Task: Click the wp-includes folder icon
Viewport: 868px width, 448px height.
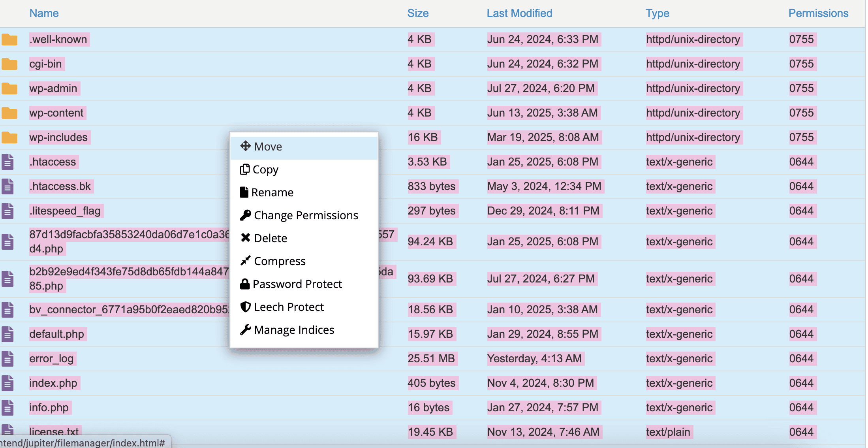Action: pyautogui.click(x=9, y=137)
